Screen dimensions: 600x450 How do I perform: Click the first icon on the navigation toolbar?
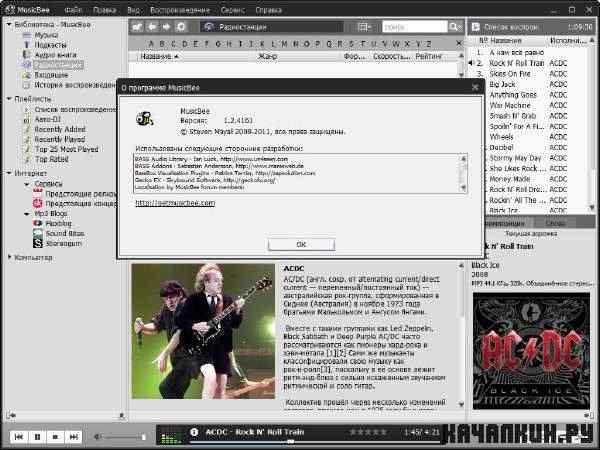coord(137,27)
